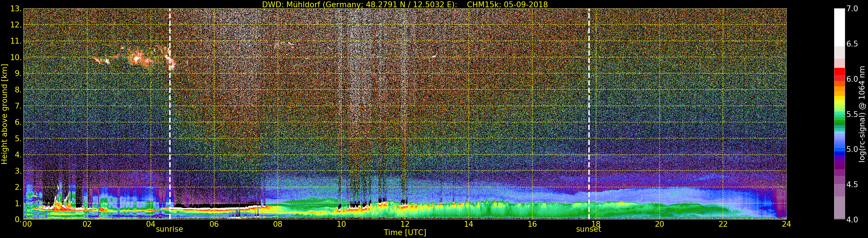Select the "Height above ground [km]" axis label
This screenshot has width=868, height=238.
(4, 114)
